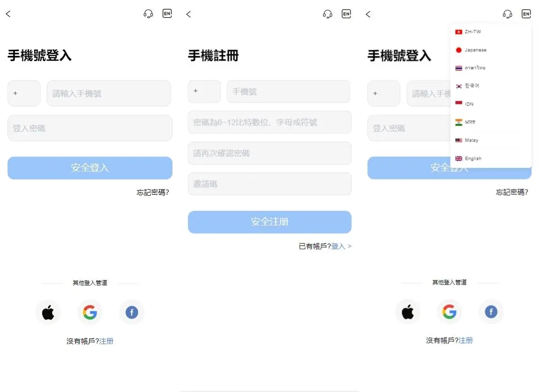540x392 pixels.
Task: Tap the EN language icon on first login screen
Action: [x=167, y=14]
